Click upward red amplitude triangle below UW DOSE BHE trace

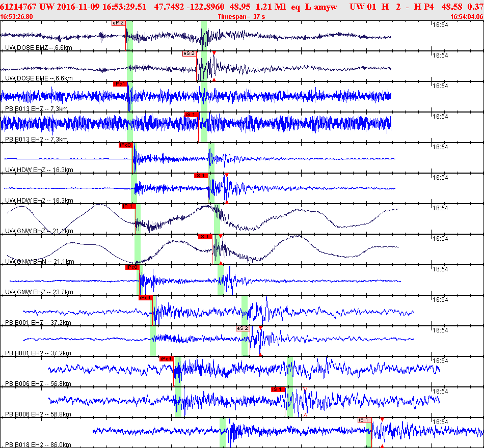point(214,79)
